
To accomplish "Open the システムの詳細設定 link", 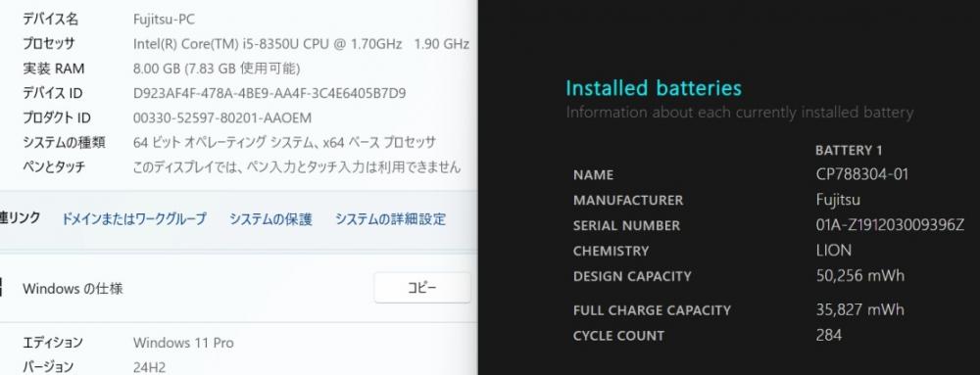I will (391, 219).
